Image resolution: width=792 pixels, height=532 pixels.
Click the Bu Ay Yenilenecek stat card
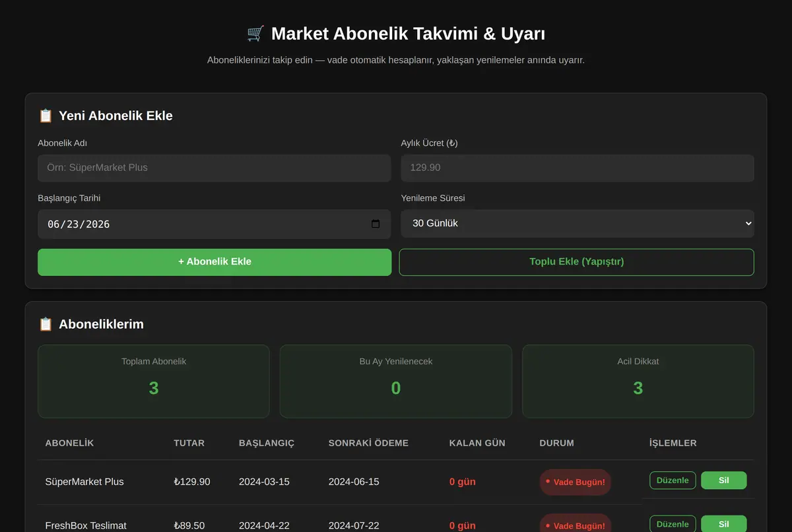396,382
